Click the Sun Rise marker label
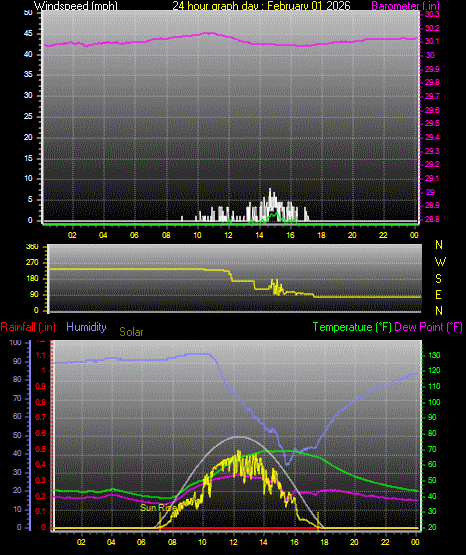466x555 pixels. coord(158,508)
